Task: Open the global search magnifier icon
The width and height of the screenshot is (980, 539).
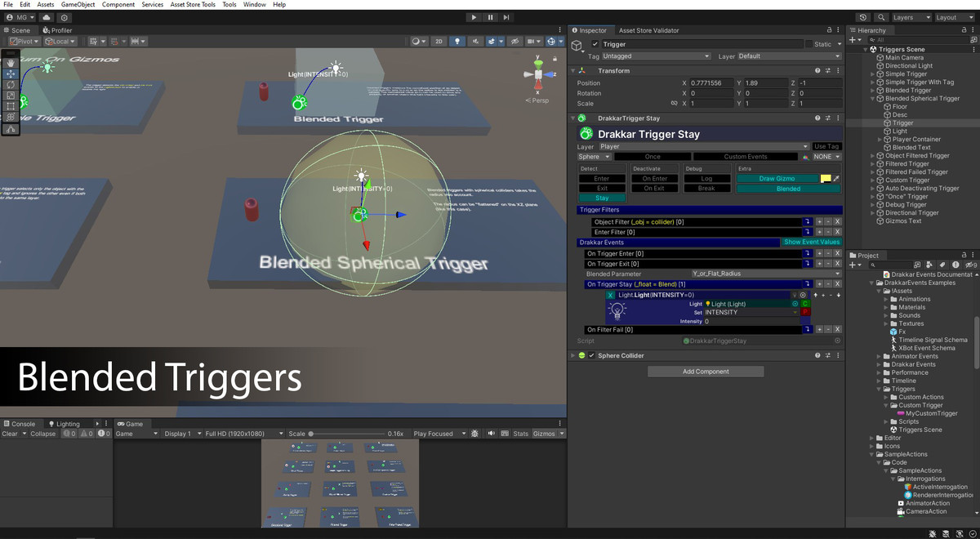Action: tap(881, 17)
